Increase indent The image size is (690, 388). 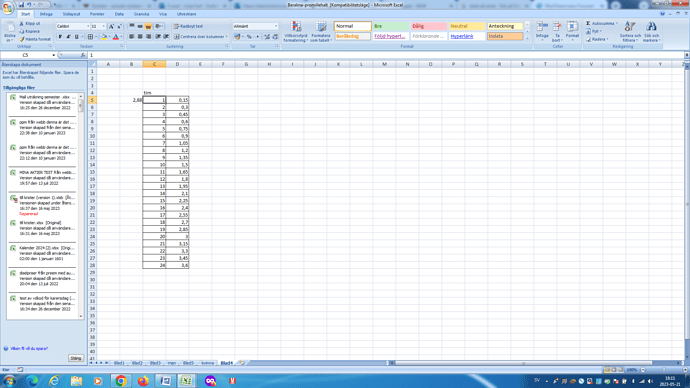(x=166, y=37)
